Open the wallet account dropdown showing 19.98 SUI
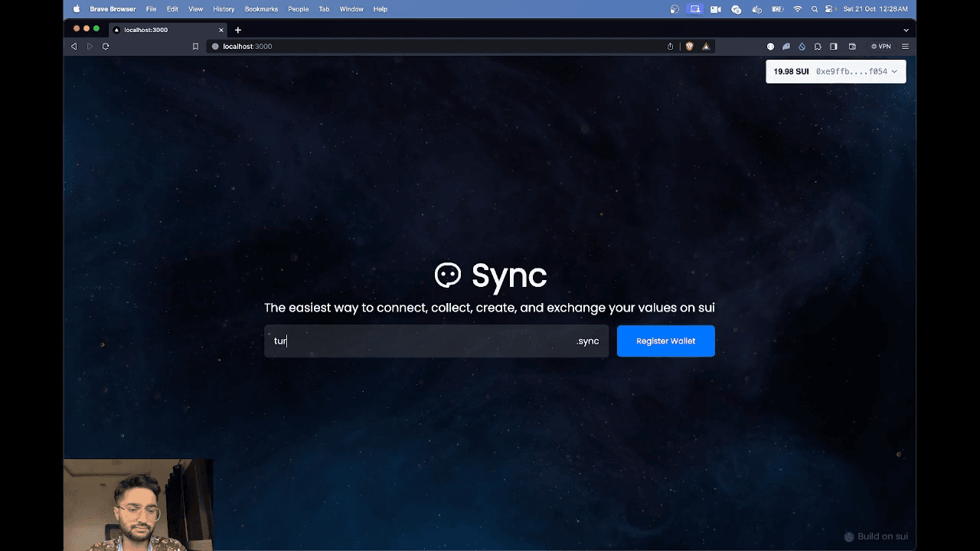This screenshot has width=980, height=551. 835,71
